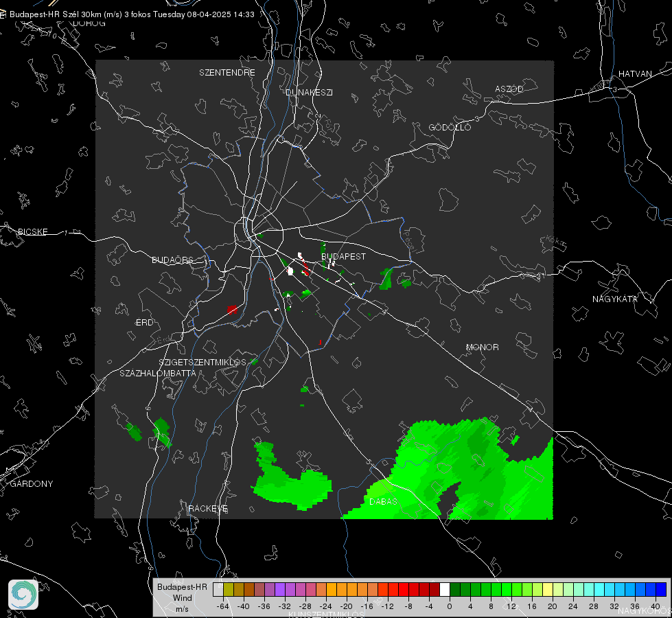Image resolution: width=672 pixels, height=618 pixels.
Task: Click the Budapest-HR text in the legend
Action: pos(182,586)
